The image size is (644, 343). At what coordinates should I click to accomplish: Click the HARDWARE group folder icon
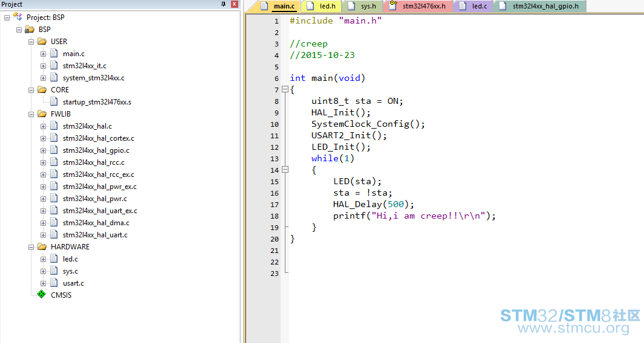pos(42,246)
